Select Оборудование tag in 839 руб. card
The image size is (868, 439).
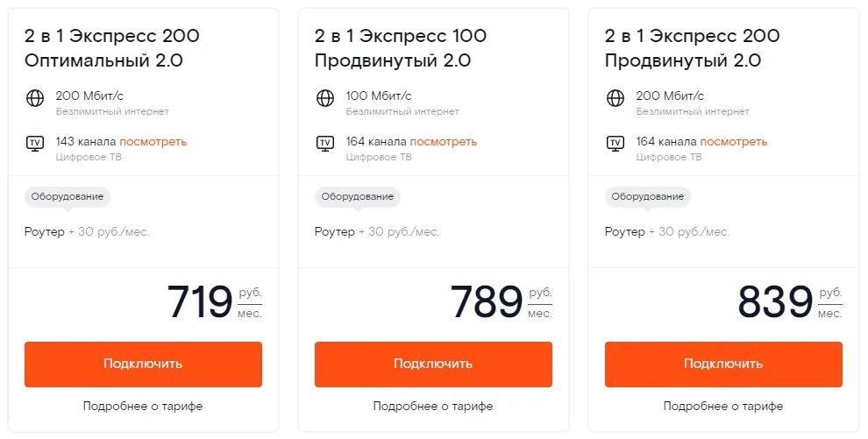(x=648, y=197)
